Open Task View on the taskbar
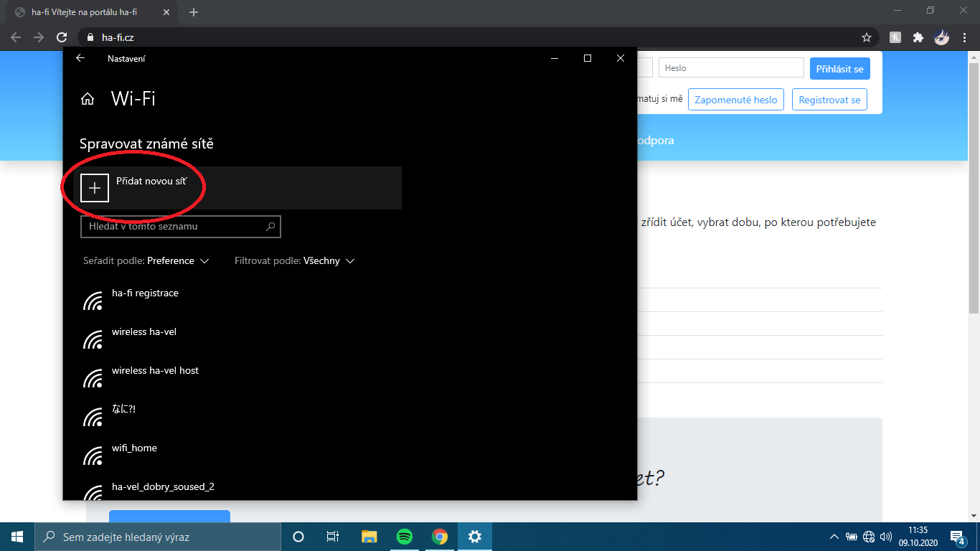Image resolution: width=980 pixels, height=551 pixels. coord(332,537)
